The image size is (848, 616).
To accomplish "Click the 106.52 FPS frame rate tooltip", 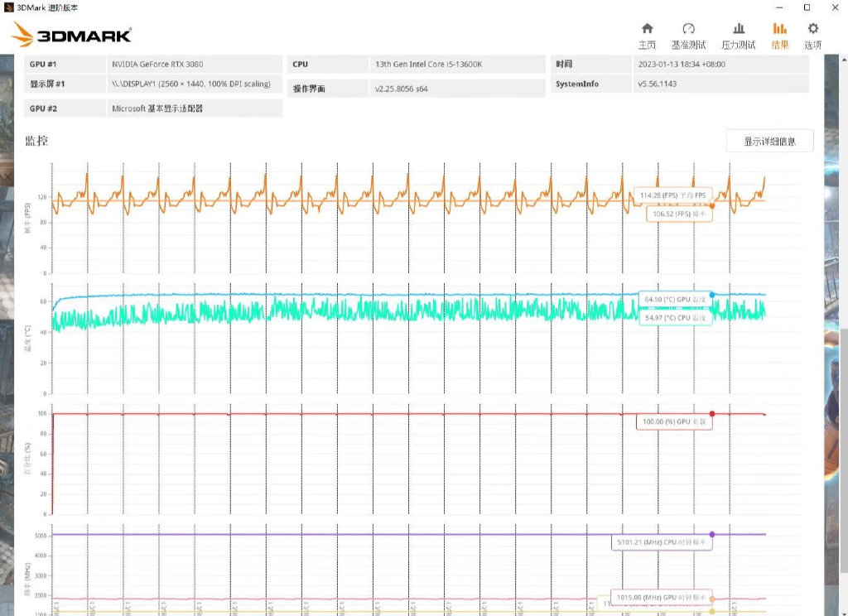I will 679,214.
